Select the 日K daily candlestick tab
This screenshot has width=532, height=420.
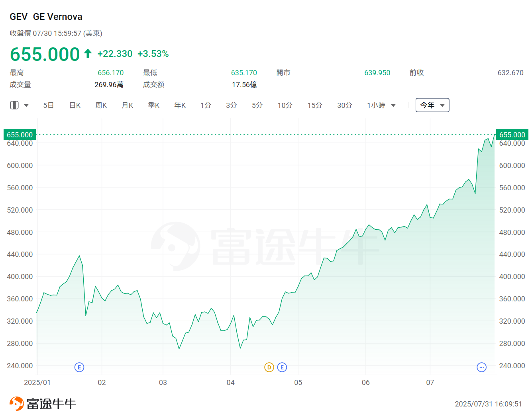click(x=75, y=105)
